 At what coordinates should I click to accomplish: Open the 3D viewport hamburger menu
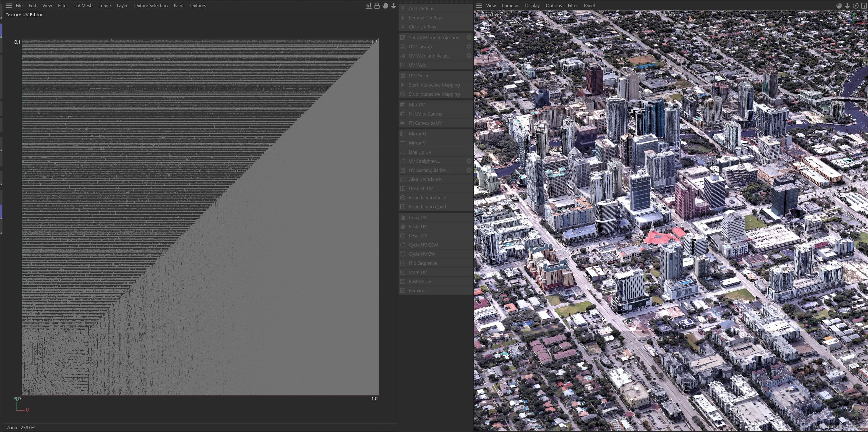point(479,5)
